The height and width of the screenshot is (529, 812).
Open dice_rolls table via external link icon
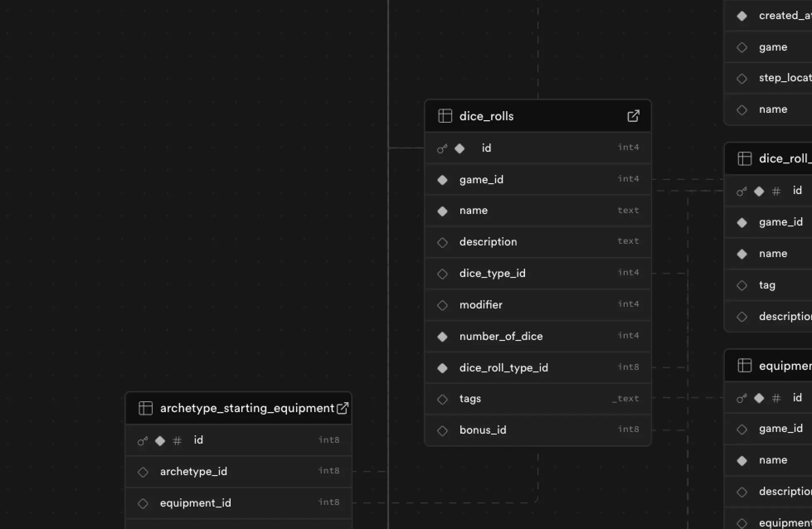point(633,116)
